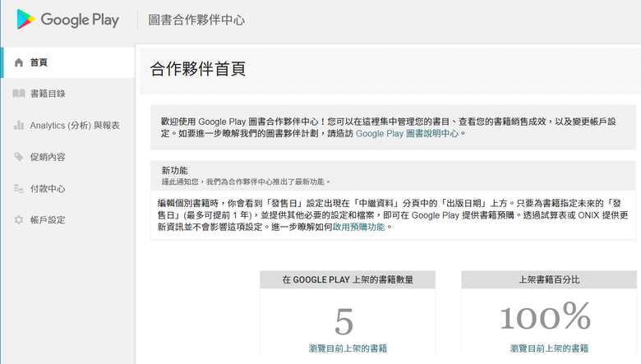Click the Google Play logo icon
Screen dimensions: 641x364
(x=26, y=20)
